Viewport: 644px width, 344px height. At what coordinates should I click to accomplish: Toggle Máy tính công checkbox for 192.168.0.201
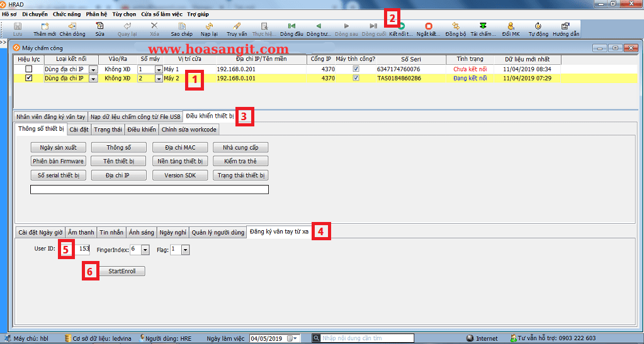click(356, 69)
